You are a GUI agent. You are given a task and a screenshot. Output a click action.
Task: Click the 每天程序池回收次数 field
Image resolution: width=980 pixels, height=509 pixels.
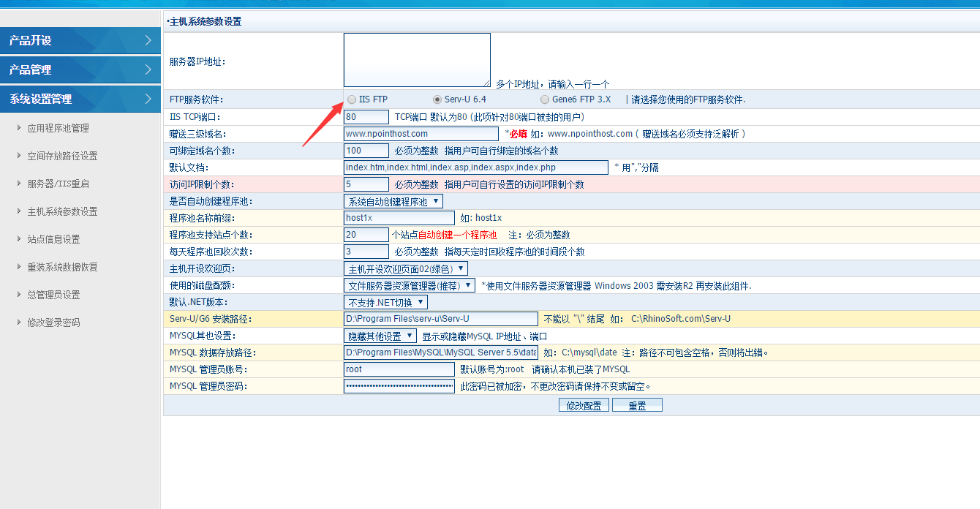tap(366, 252)
